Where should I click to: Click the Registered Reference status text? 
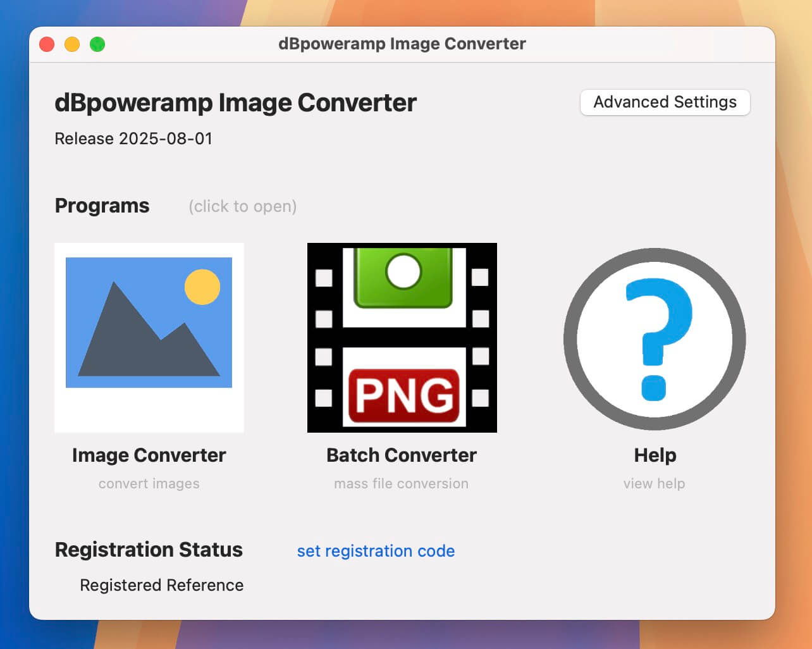(161, 585)
